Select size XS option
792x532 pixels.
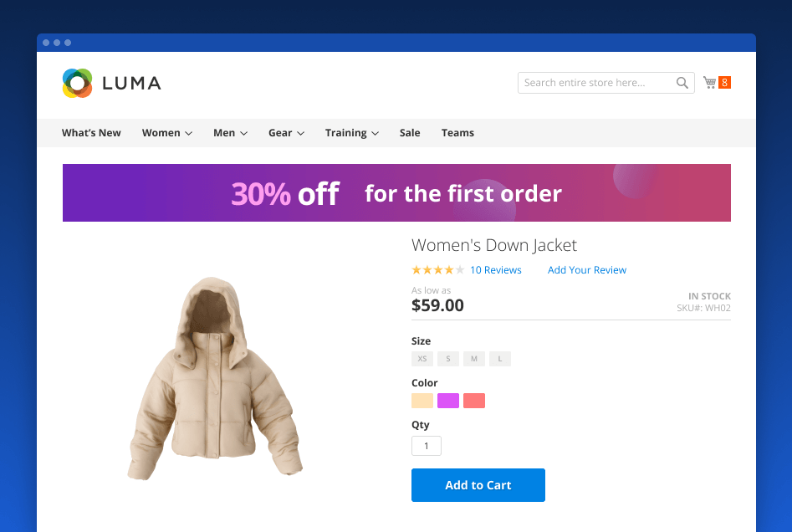click(x=422, y=359)
